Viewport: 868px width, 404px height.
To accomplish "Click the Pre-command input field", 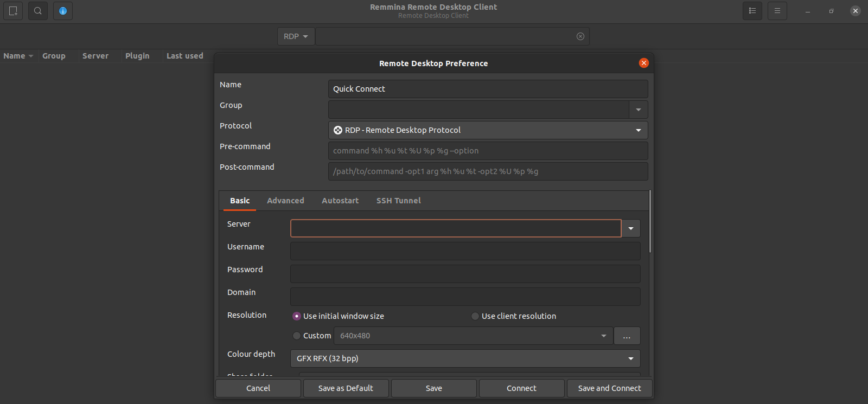I will click(x=488, y=151).
